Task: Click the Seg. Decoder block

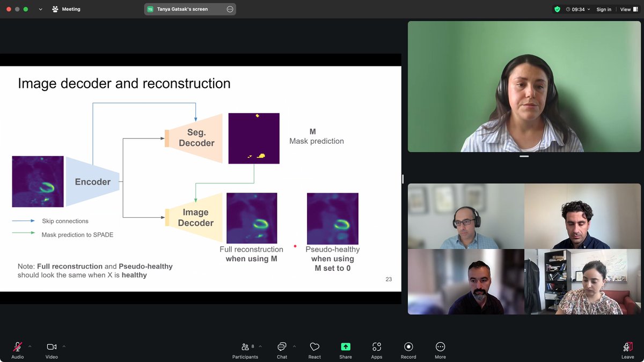Action: [194, 138]
